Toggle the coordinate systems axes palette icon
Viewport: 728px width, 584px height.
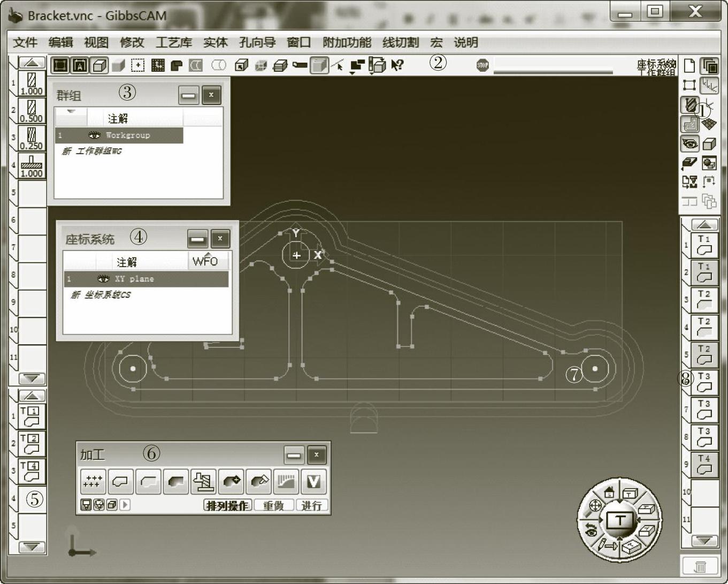[x=710, y=85]
